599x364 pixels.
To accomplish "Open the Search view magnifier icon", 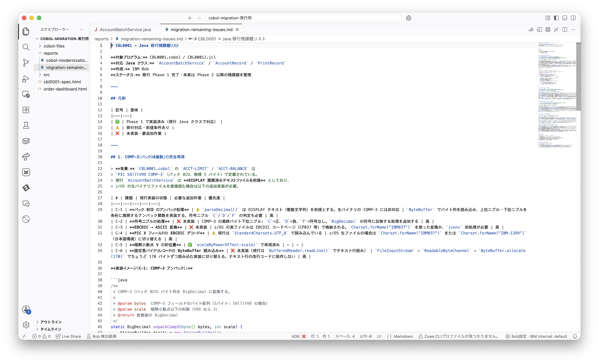I will (x=26, y=47).
